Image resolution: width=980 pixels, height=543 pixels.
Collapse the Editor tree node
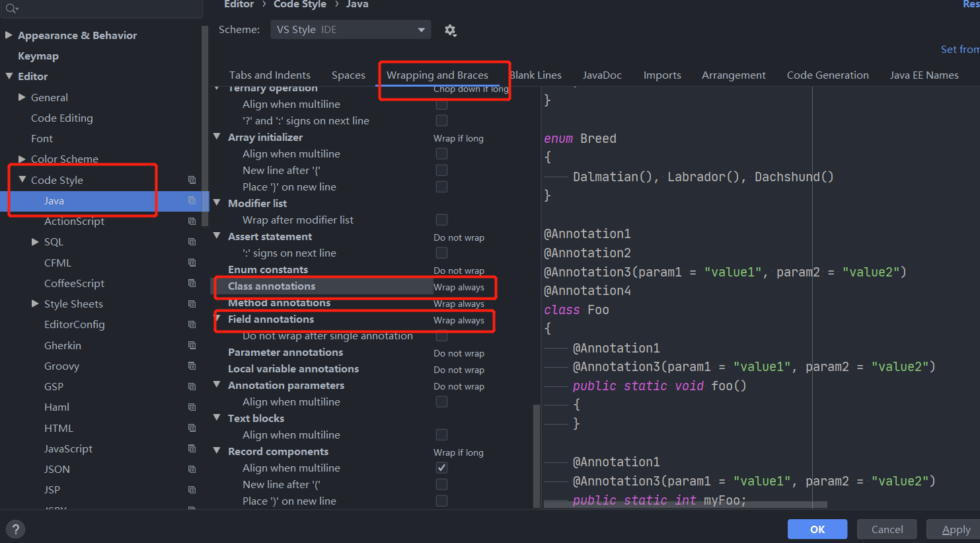9,76
